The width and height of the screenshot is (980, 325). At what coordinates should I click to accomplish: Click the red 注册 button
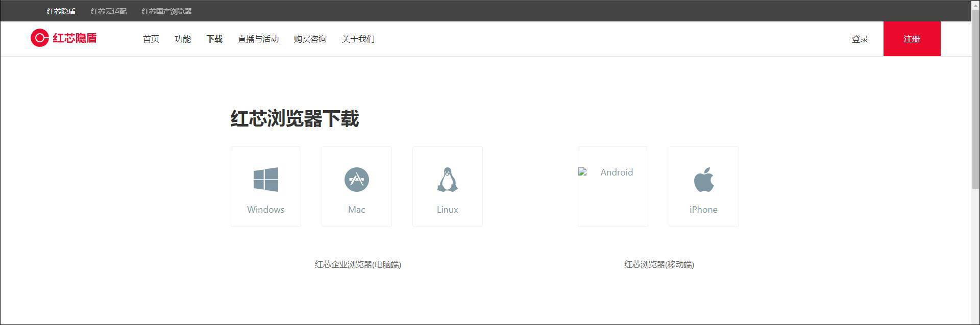click(912, 39)
